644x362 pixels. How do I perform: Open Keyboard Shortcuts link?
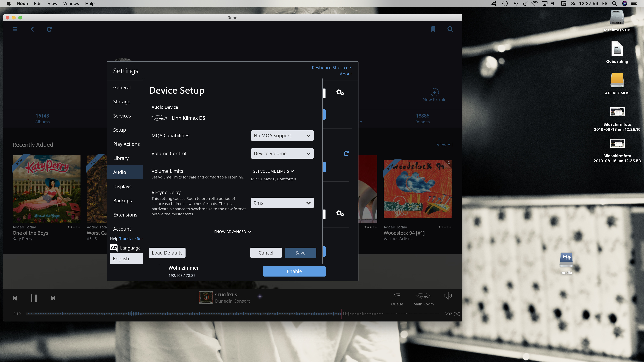[x=332, y=67]
